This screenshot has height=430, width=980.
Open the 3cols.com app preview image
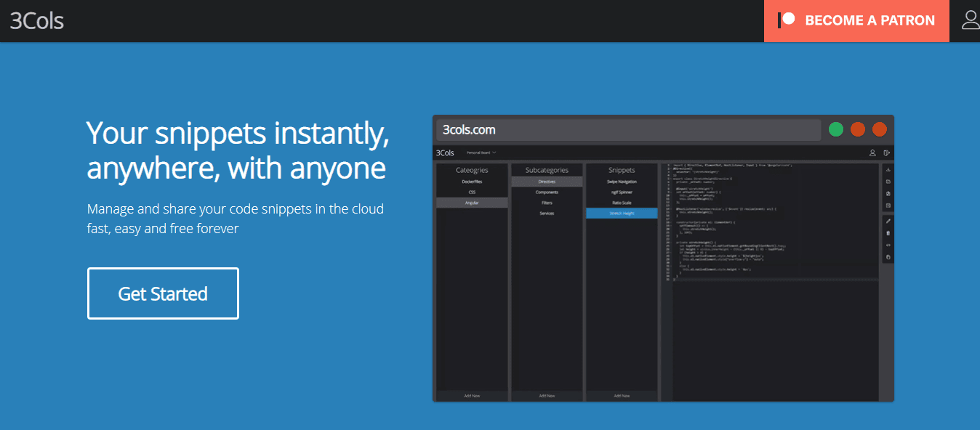(x=663, y=258)
